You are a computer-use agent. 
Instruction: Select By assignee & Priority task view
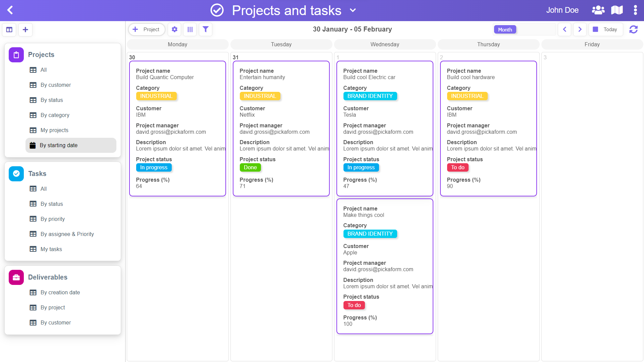coord(68,234)
